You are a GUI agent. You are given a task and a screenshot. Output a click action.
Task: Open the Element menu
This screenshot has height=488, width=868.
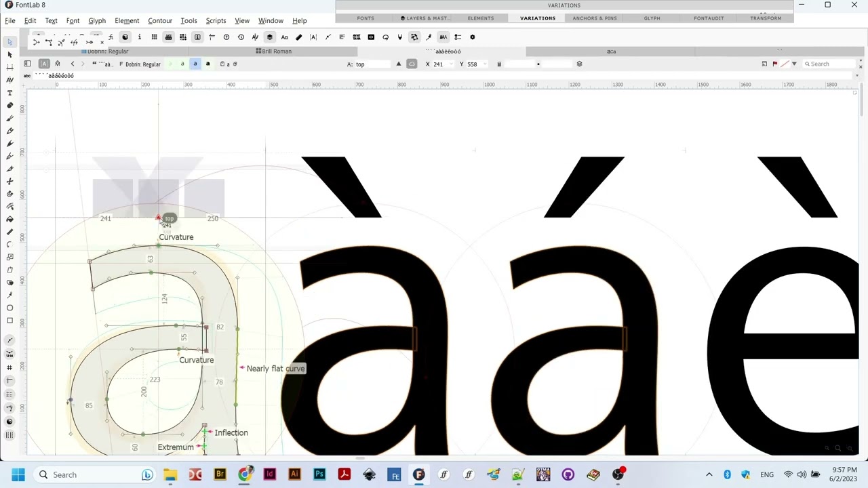click(127, 20)
